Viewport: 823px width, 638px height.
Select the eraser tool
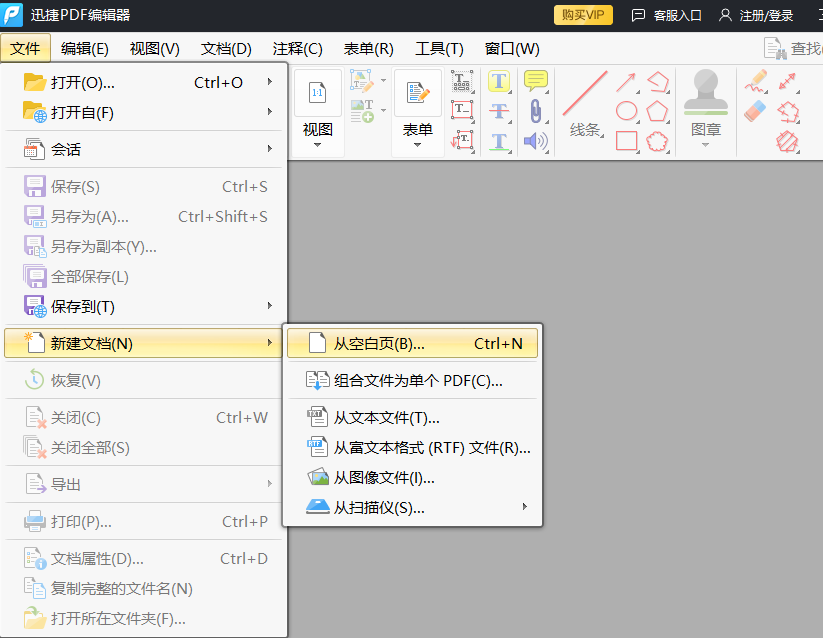click(755, 111)
